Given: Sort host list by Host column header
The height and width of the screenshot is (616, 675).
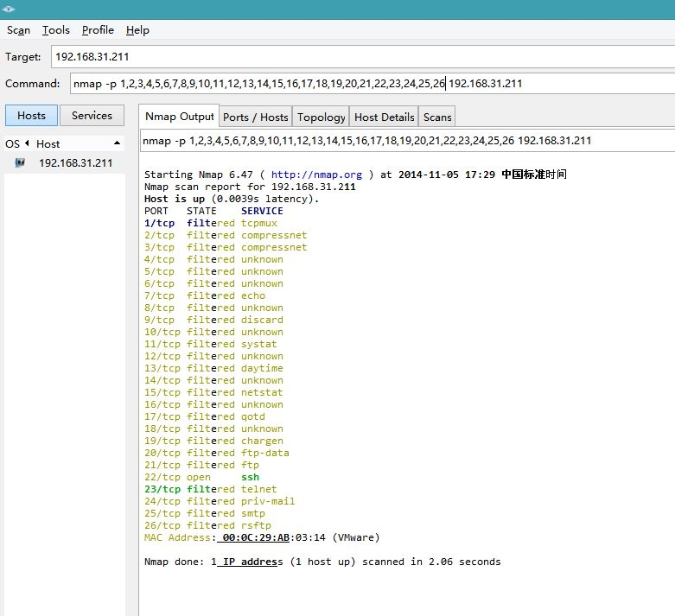Looking at the screenshot, I should (79, 143).
